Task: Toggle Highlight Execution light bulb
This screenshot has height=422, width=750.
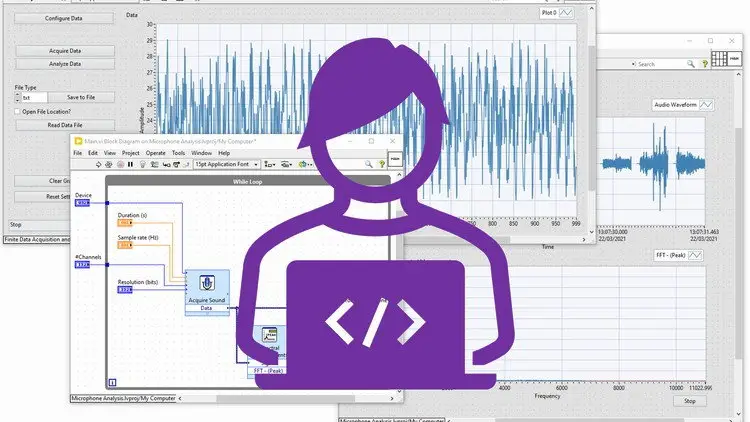Action: 143,165
